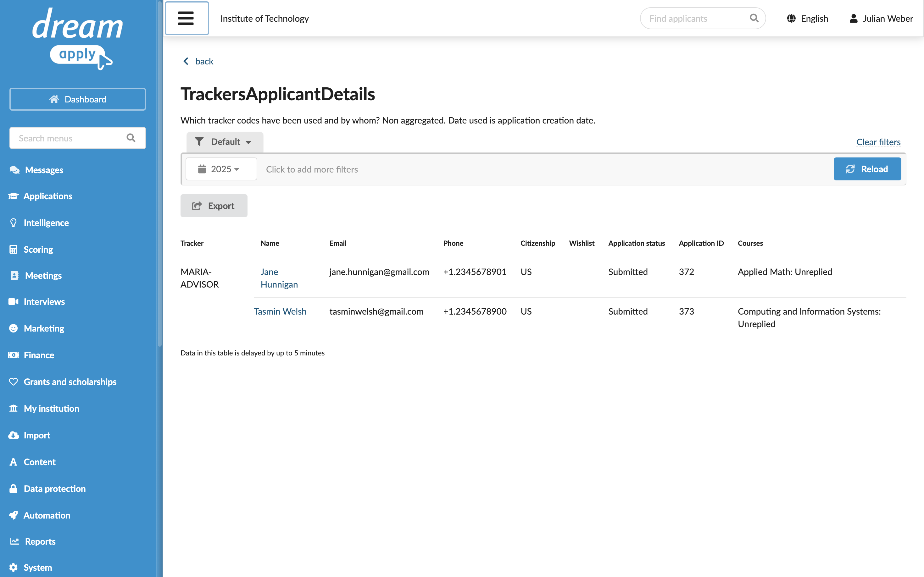Click the sidebar vertical scrollbar
Viewport: 924px width, 577px height.
click(159, 173)
